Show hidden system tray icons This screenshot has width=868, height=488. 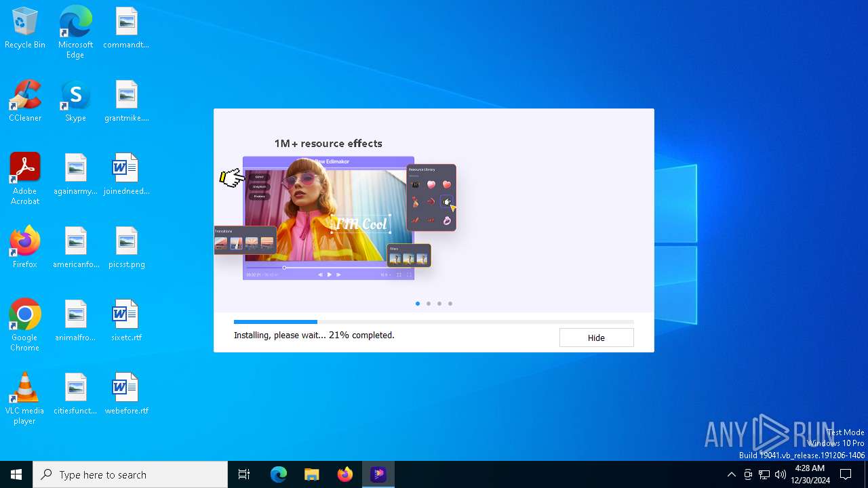tap(731, 474)
